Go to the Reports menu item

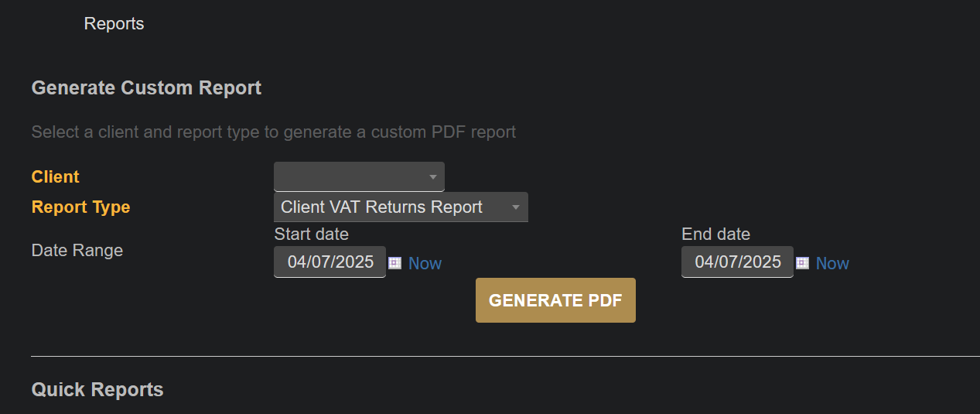(x=114, y=24)
